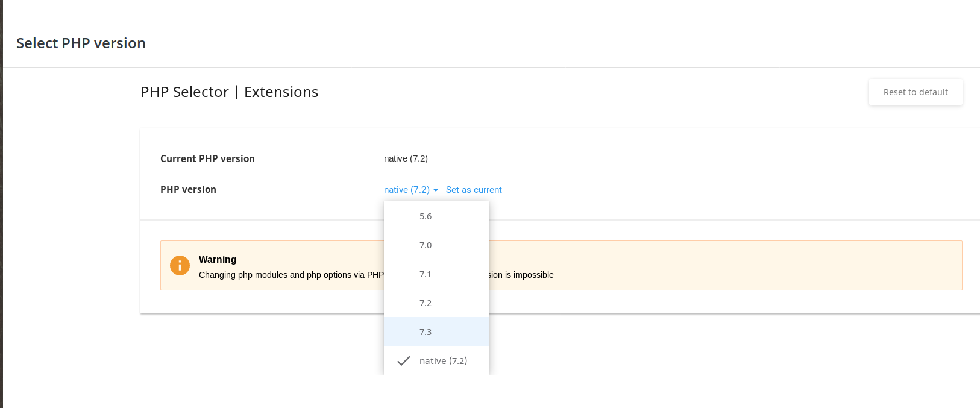
Task: Select PHP version 5.6 from the list
Action: click(x=426, y=216)
